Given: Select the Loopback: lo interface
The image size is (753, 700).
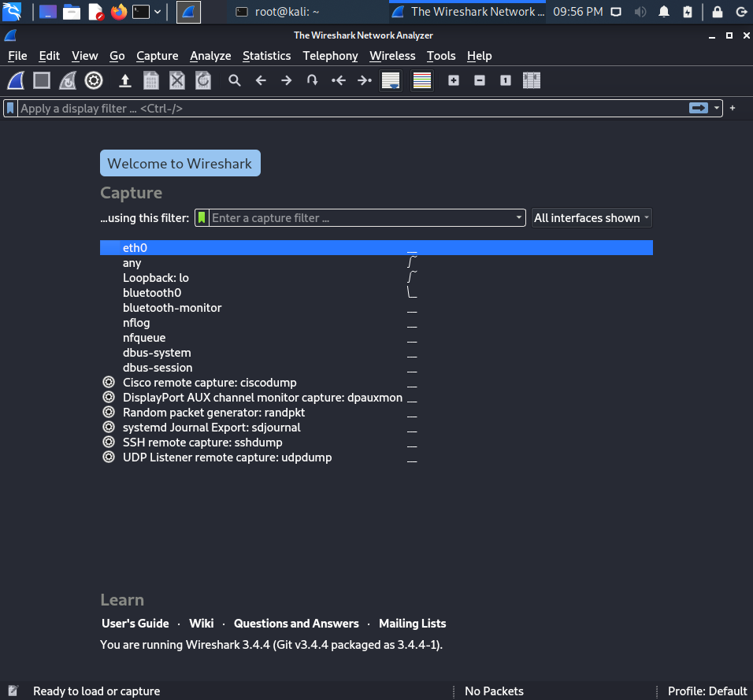Looking at the screenshot, I should (376, 278).
